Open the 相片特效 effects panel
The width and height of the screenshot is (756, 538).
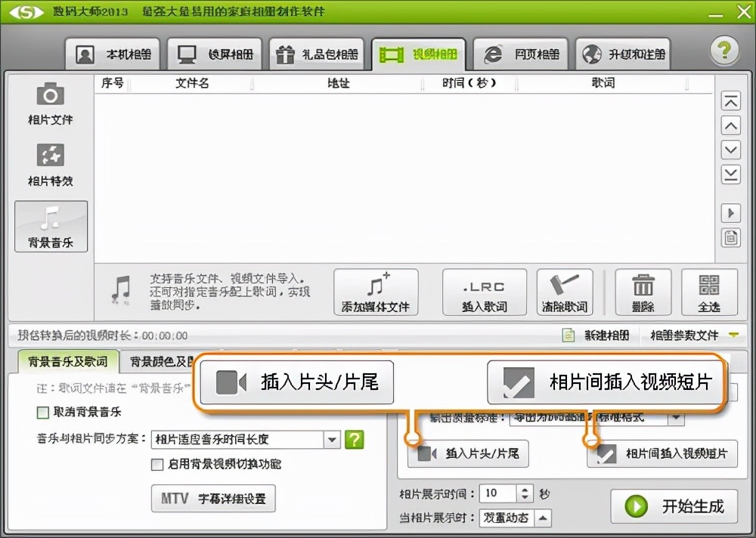50,163
